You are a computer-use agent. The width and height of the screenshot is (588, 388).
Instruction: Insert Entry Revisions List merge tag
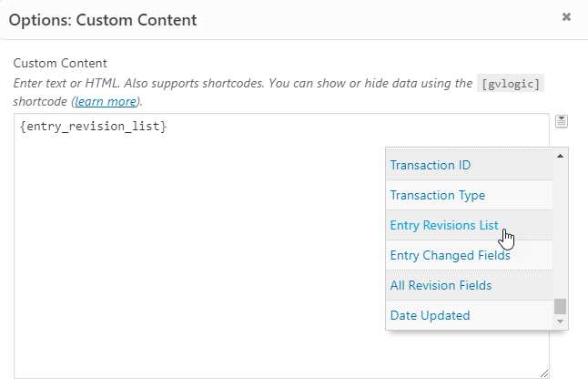[x=443, y=225]
